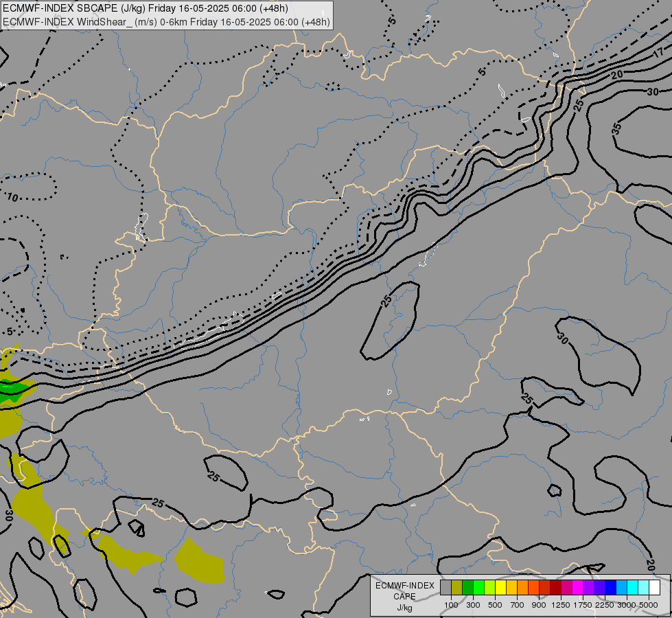Click the '35' wind shear contour label
This screenshot has height=618, width=672.
click(x=616, y=128)
